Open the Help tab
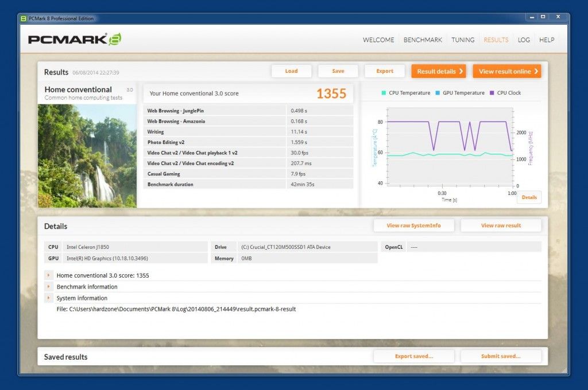Image resolution: width=588 pixels, height=390 pixels. coord(547,40)
